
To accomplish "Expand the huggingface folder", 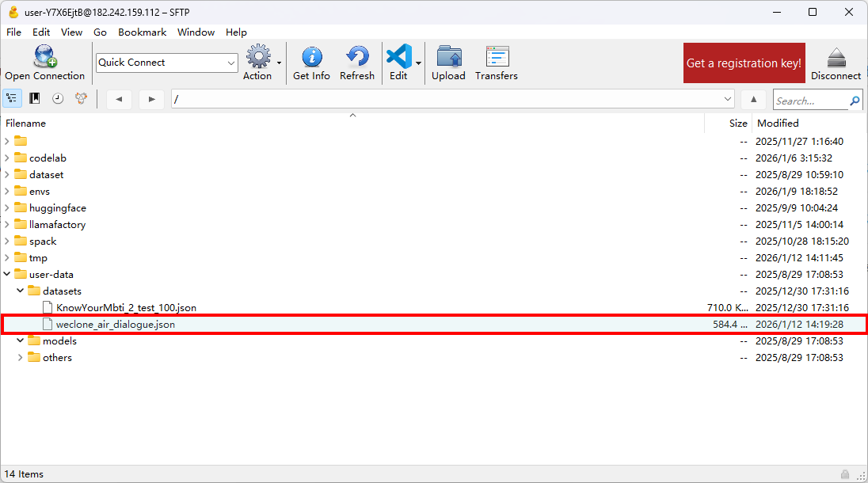I will 7,208.
